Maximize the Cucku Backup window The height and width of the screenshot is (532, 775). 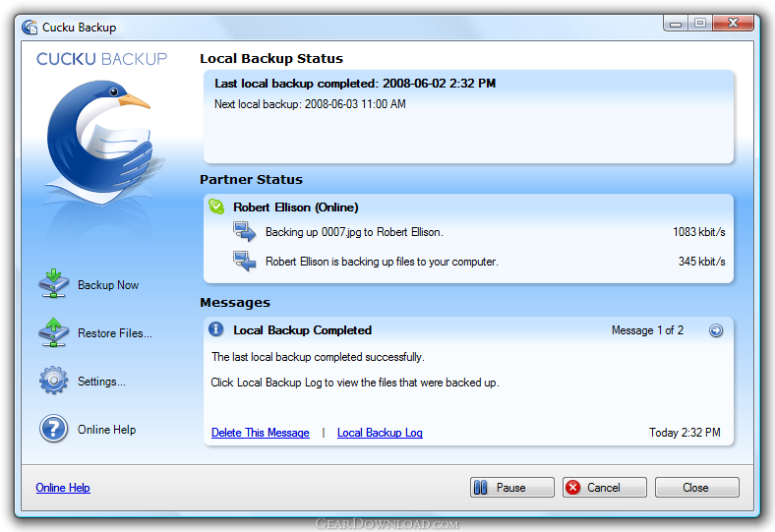[x=700, y=24]
